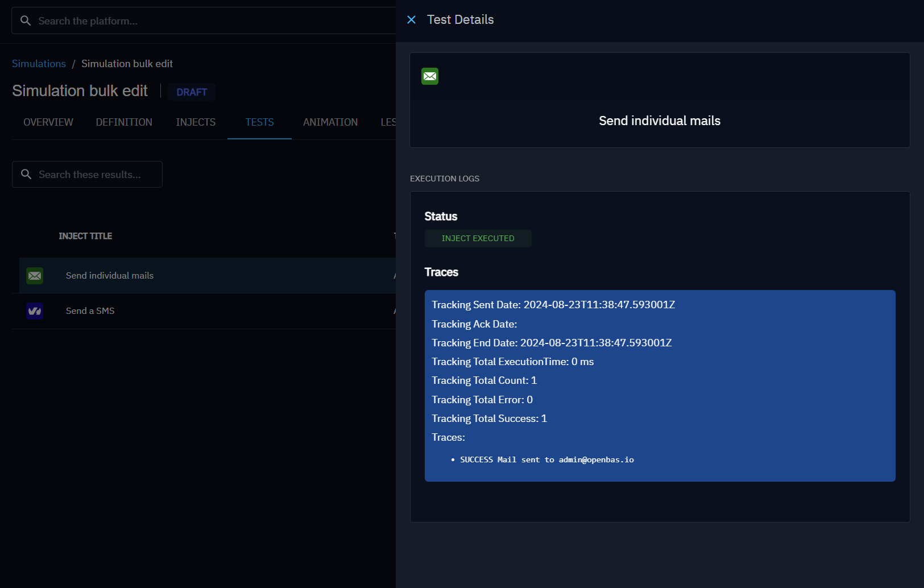Sort by Inject Title column header
This screenshot has width=924, height=588.
[x=85, y=236]
